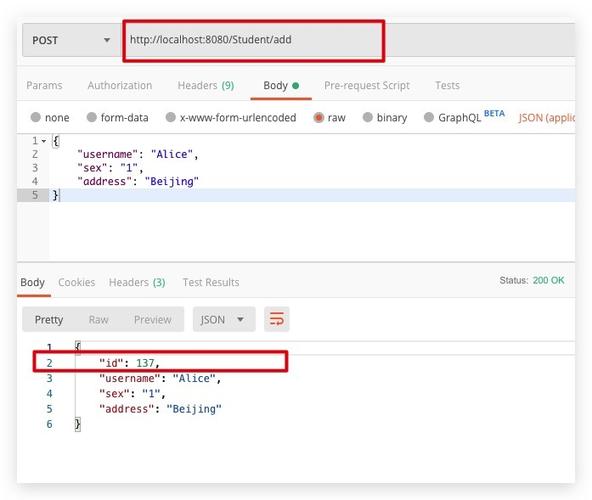This screenshot has width=592, height=500.
Task: Click the "username": "Alice" request line
Action: [x=137, y=154]
